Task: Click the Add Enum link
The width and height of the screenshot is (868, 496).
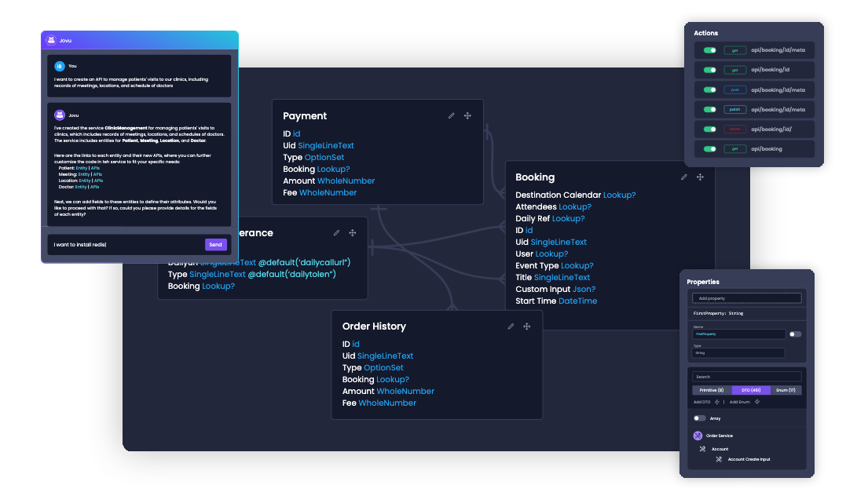Action: click(x=740, y=402)
